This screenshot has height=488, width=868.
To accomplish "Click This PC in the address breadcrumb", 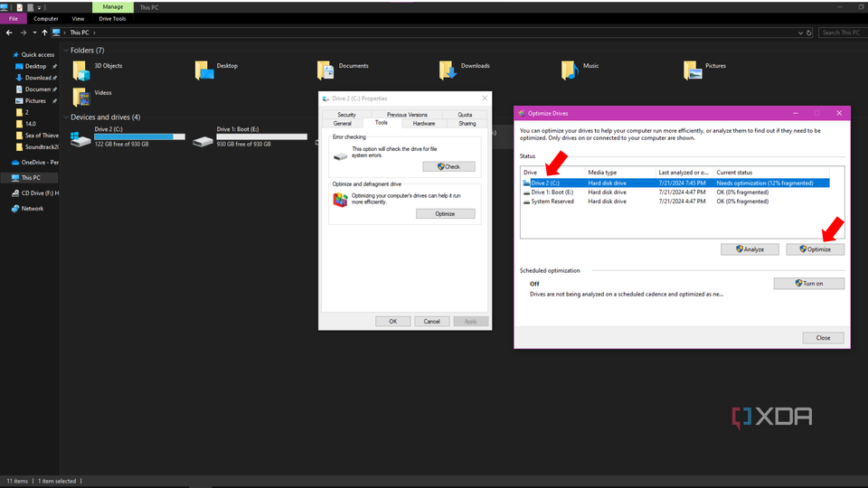I will tap(80, 33).
